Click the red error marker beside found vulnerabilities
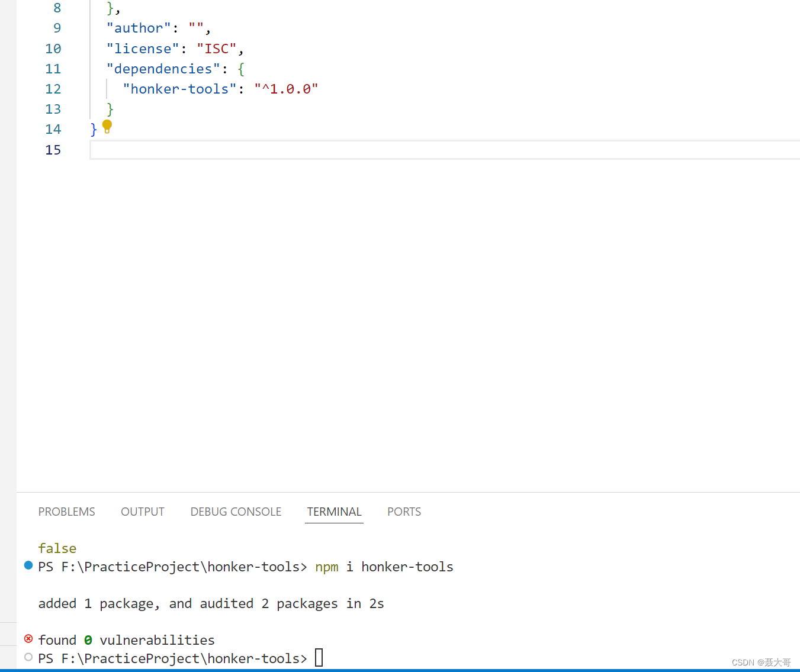 pyautogui.click(x=28, y=639)
